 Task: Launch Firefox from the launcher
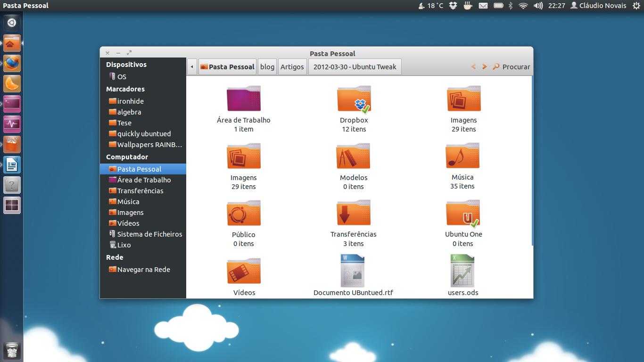click(11, 63)
